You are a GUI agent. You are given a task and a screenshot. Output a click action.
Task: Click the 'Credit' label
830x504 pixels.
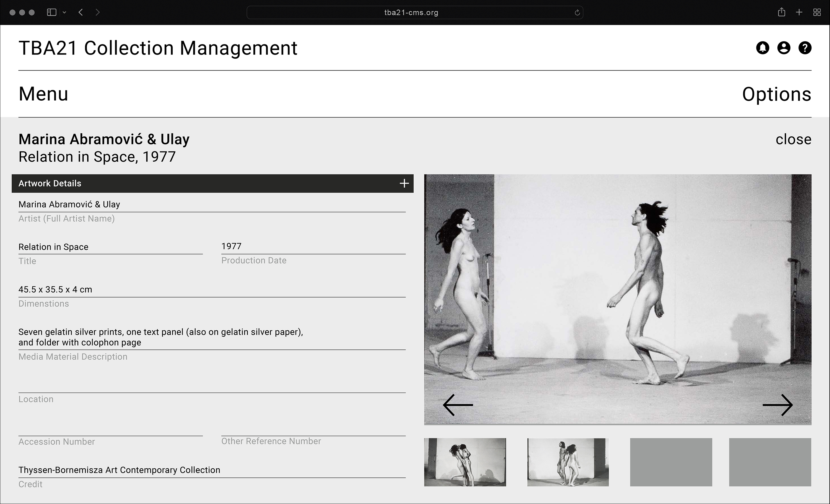[30, 484]
